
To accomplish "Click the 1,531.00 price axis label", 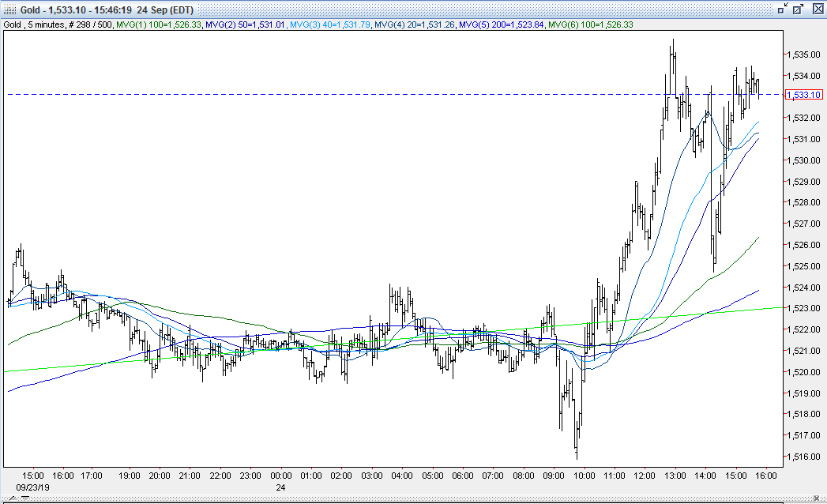I will (803, 139).
